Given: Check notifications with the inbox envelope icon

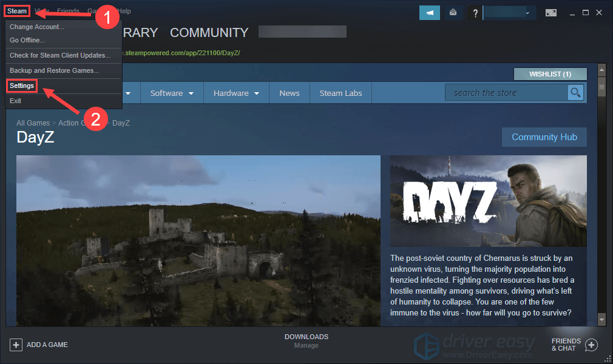Looking at the screenshot, I should pyautogui.click(x=453, y=12).
